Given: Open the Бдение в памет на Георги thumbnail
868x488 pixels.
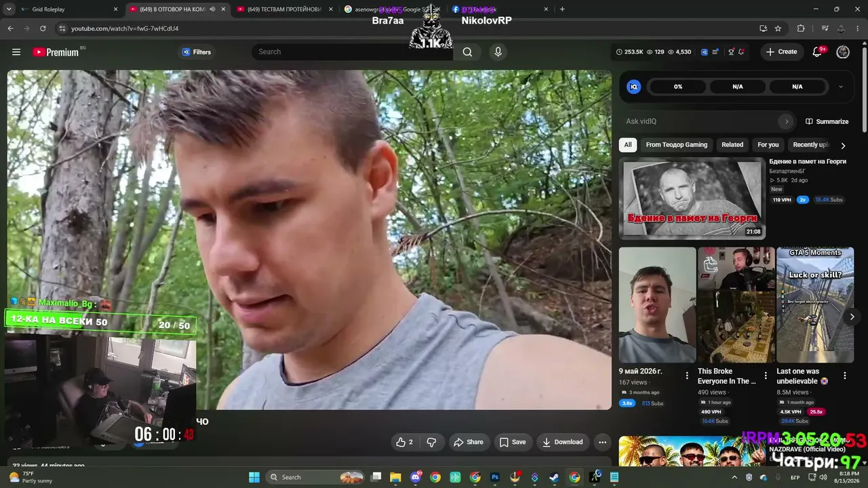Looking at the screenshot, I should pyautogui.click(x=692, y=198).
